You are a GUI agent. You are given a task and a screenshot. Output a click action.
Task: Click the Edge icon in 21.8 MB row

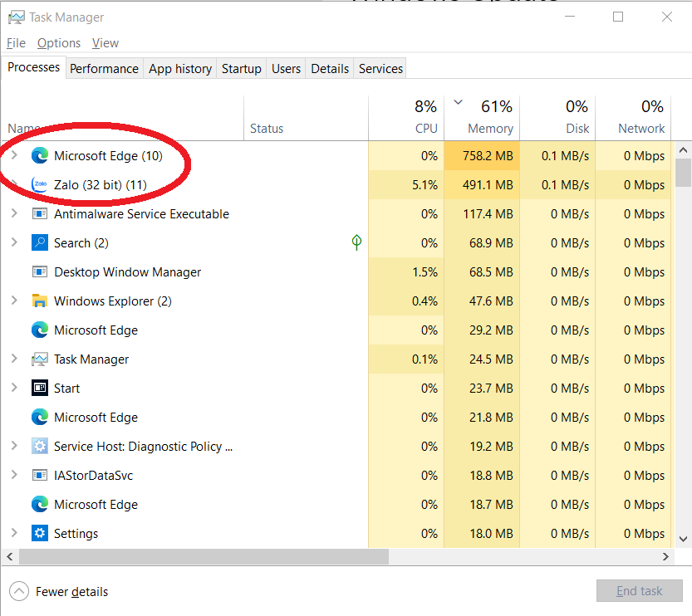40,417
